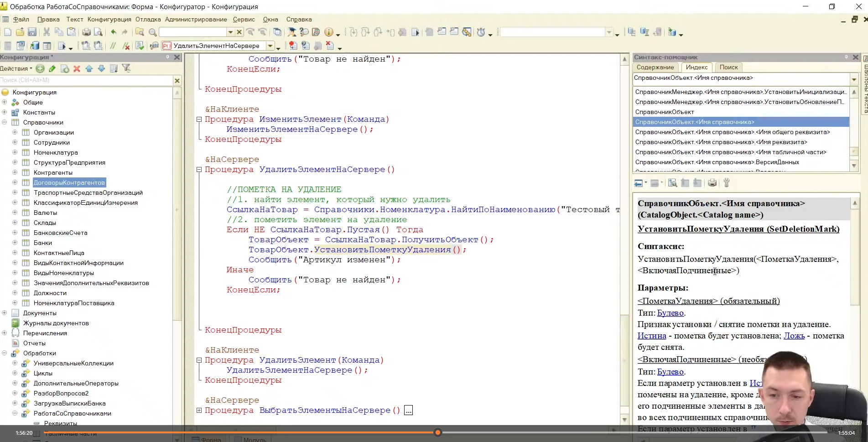Expand the Документы tree node

[x=5, y=313]
